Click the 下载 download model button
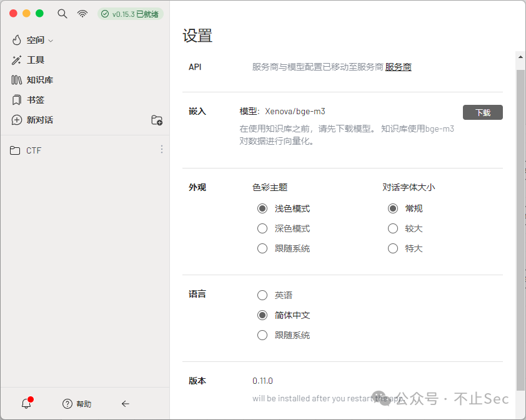 [x=482, y=112]
